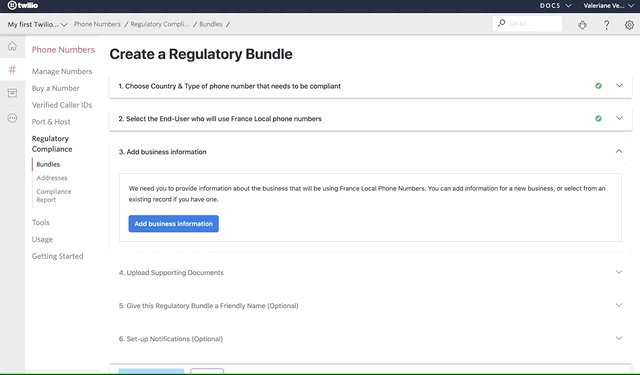Click the green checkmark on step 1

598,86
